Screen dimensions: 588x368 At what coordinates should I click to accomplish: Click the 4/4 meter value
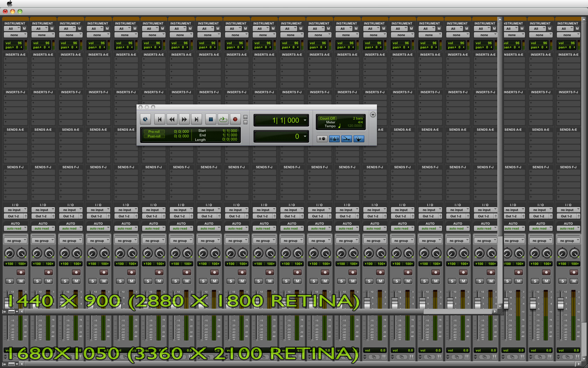click(360, 122)
